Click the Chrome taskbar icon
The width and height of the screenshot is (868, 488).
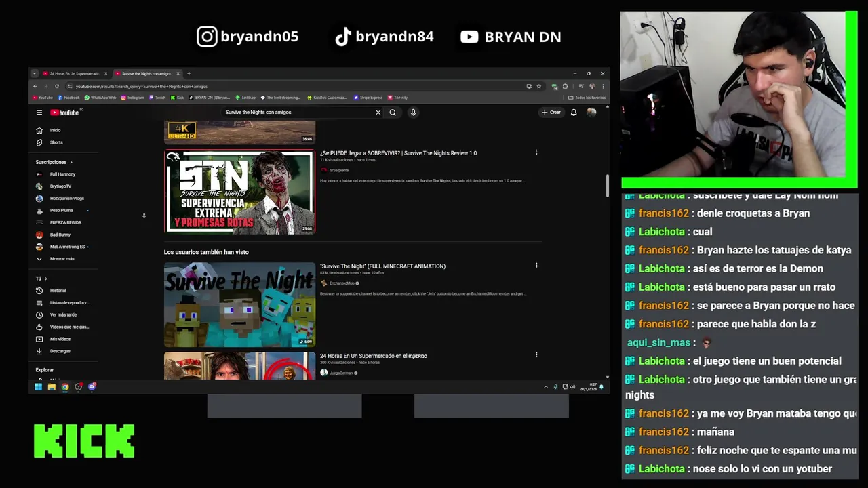point(65,387)
